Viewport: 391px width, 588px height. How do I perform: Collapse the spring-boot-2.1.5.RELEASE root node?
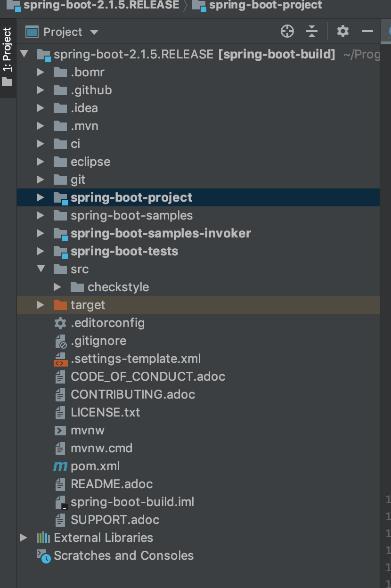[24, 54]
